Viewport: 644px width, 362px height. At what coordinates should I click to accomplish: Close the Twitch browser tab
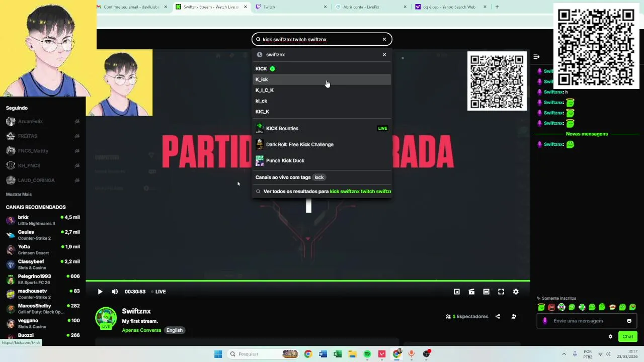[x=325, y=7]
